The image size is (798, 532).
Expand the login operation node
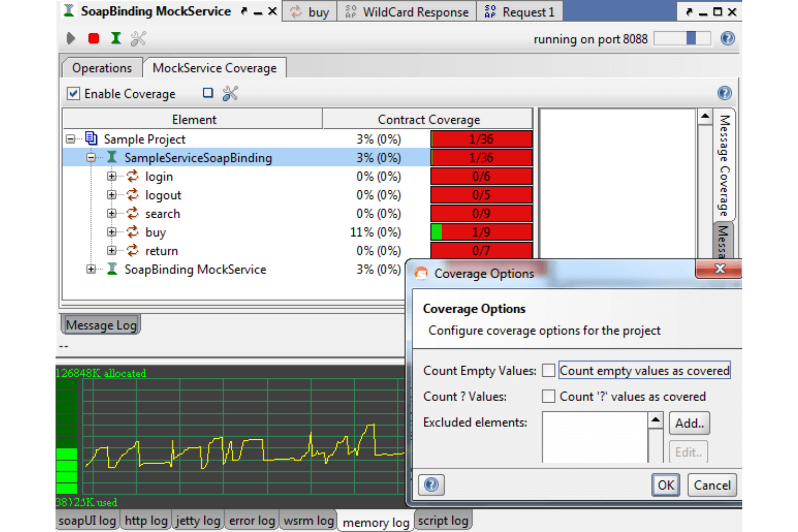point(112,176)
